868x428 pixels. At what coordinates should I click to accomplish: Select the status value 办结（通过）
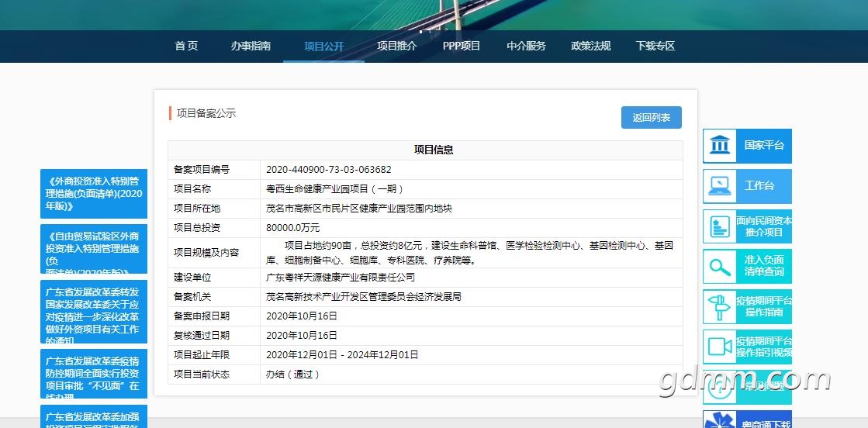(293, 374)
